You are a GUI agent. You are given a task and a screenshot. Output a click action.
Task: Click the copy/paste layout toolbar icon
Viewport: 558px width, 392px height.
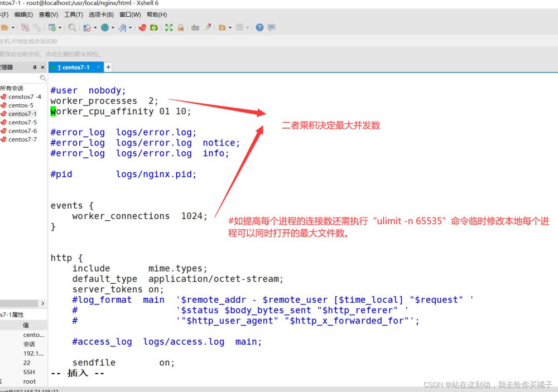click(x=87, y=27)
